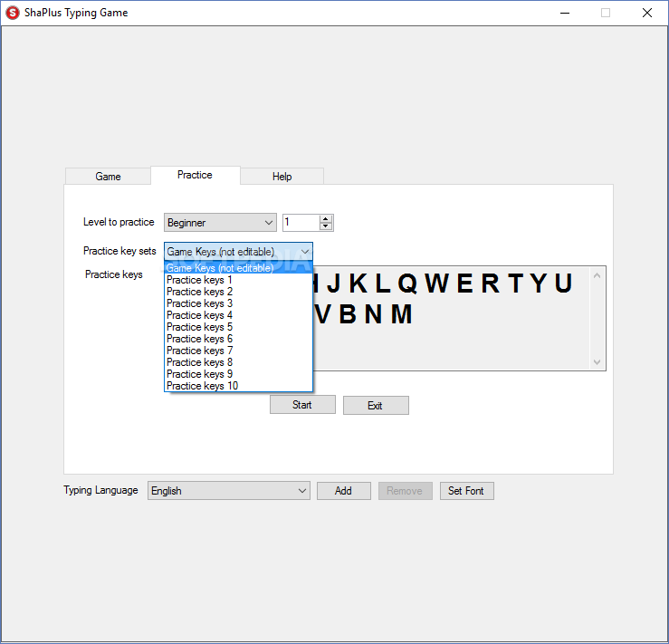Select Practice keys 10 entry

pyautogui.click(x=238, y=386)
